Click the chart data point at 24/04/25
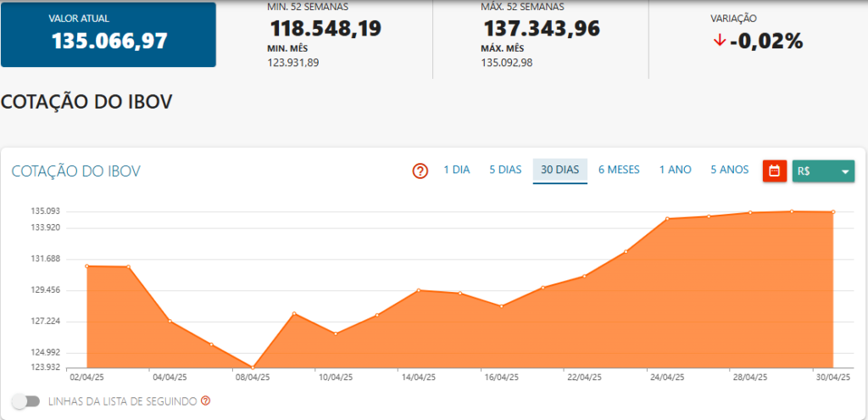868x420 pixels. (x=668, y=219)
